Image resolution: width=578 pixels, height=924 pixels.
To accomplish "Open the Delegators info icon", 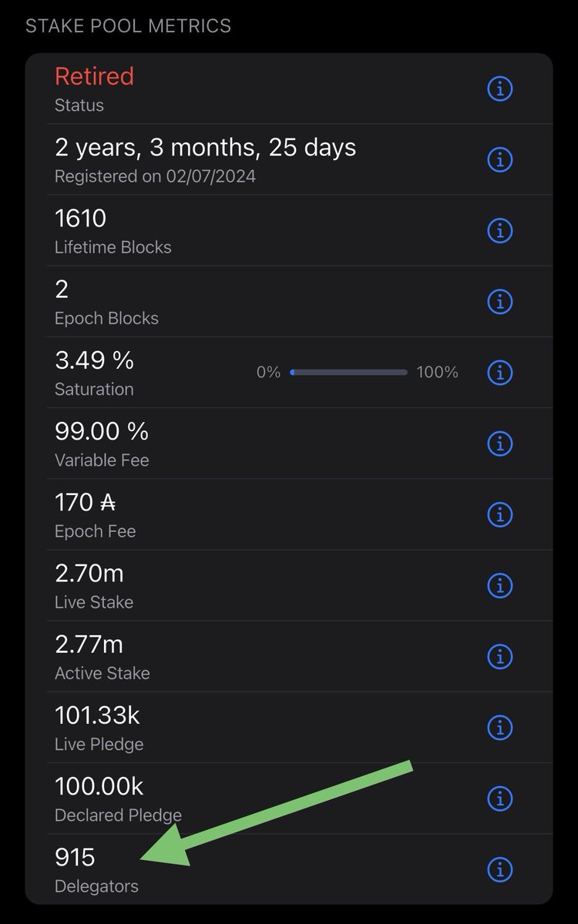I will point(500,869).
